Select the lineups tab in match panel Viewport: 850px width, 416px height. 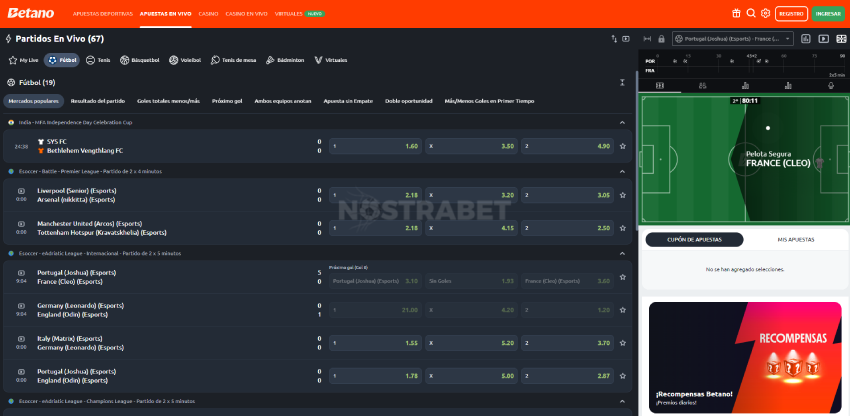[703, 86]
